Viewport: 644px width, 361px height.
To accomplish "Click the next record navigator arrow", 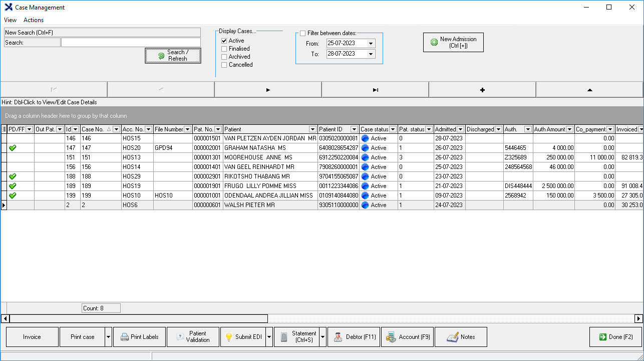I will click(268, 90).
